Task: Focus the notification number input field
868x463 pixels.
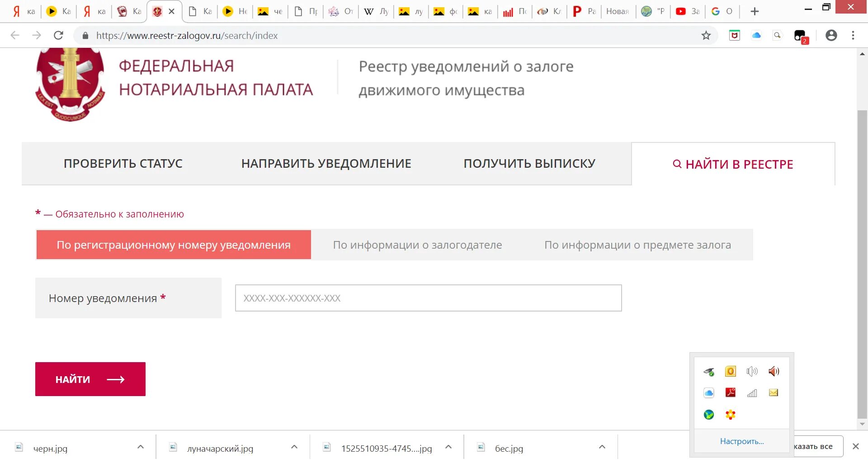Action: (x=428, y=298)
